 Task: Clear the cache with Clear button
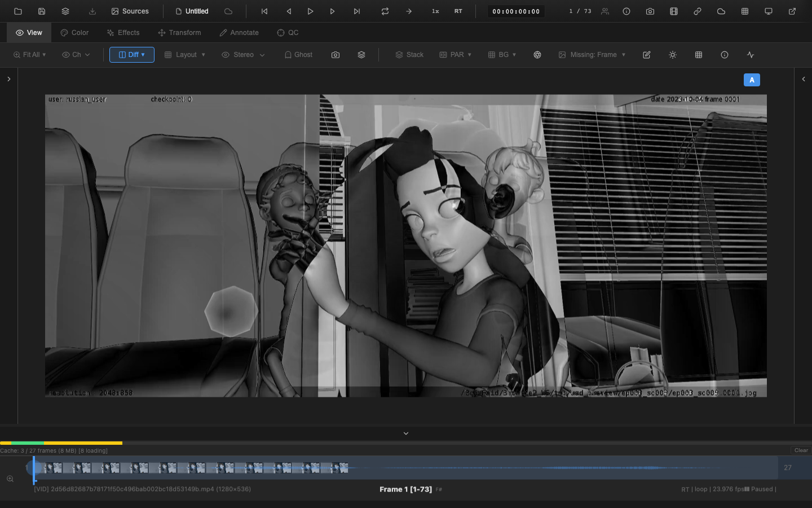801,450
